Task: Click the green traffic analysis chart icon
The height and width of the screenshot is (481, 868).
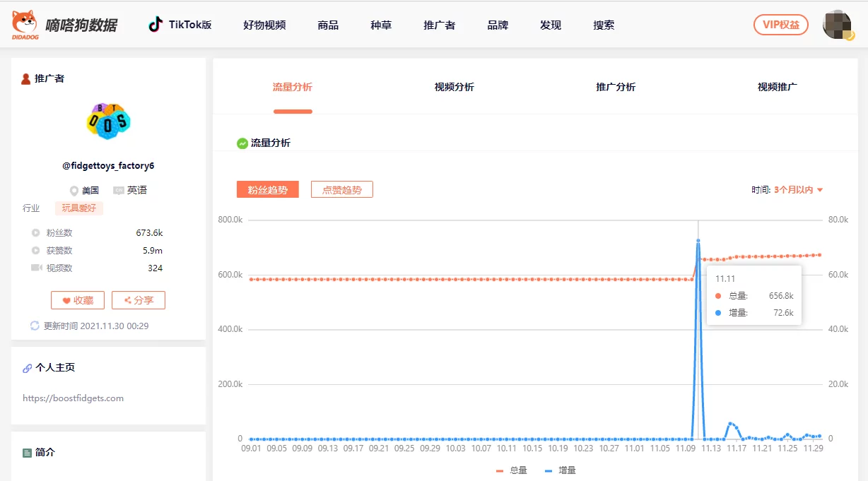Action: pos(242,143)
